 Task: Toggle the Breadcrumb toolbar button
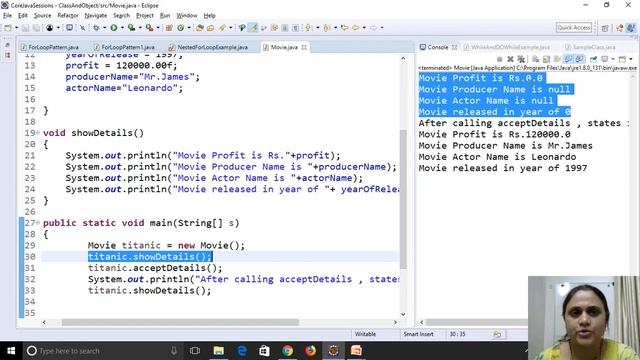click(x=242, y=28)
